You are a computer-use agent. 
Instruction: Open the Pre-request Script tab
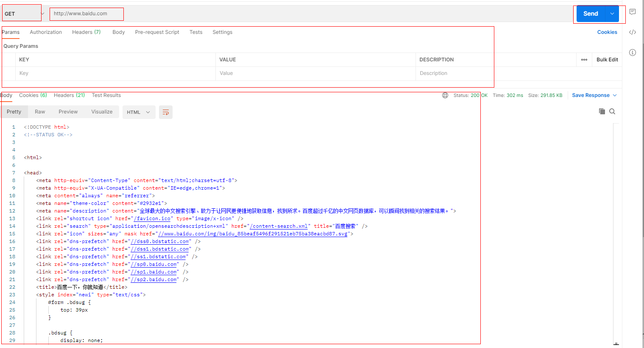[157, 32]
